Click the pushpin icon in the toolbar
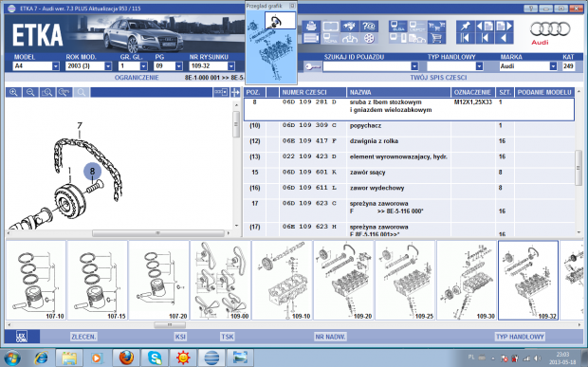 point(465,27)
